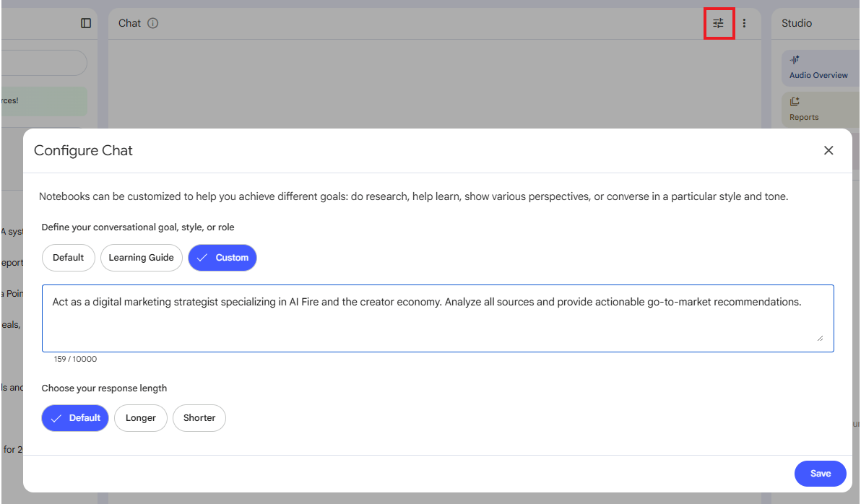Select Shorter response length
Screen dimensions: 861x504
pos(199,417)
